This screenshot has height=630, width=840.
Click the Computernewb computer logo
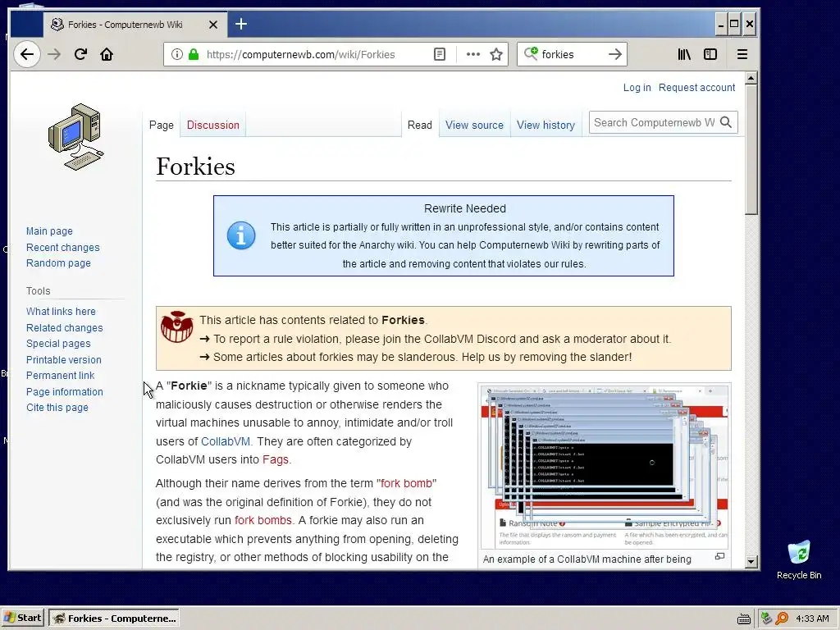75,137
